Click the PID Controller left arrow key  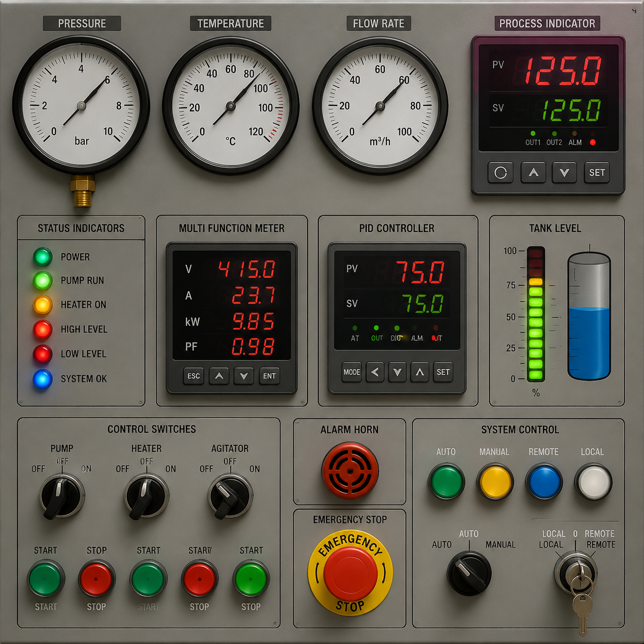coord(375,372)
